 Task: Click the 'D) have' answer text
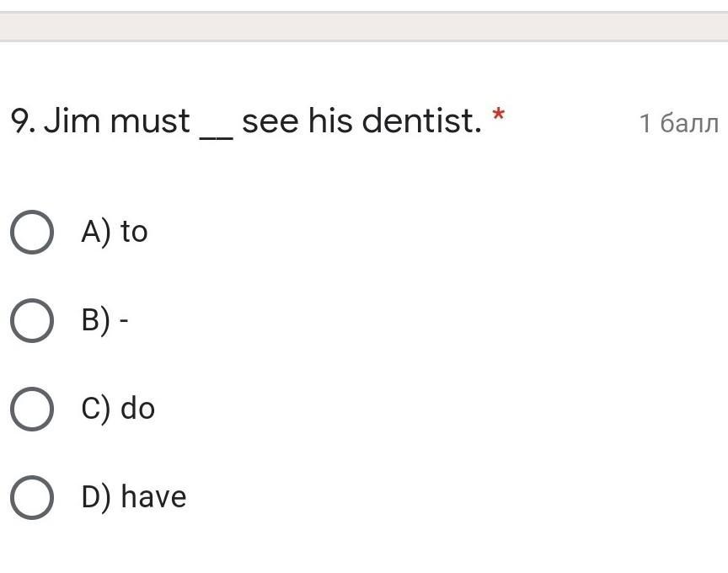133,496
